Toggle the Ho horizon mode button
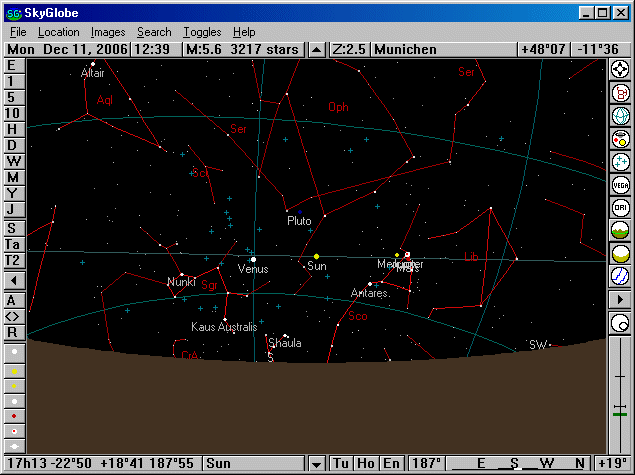This screenshot has height=475, width=635. 366,464
